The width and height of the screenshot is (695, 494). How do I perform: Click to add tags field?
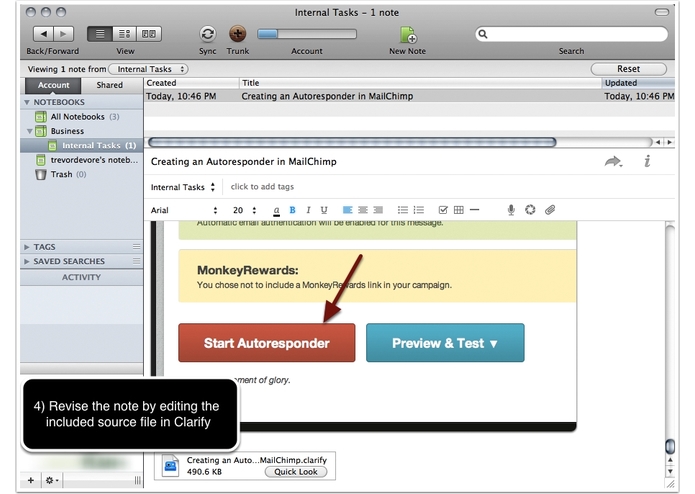[x=262, y=187]
